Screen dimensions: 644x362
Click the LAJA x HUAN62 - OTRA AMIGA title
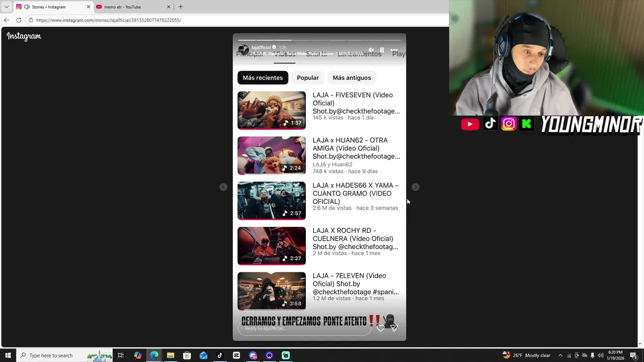pos(356,148)
